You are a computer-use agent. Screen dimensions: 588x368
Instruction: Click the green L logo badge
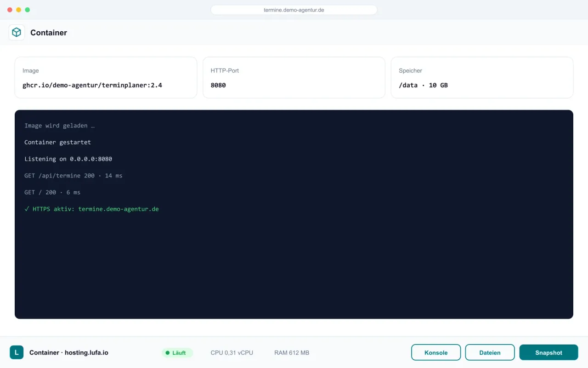click(x=17, y=352)
